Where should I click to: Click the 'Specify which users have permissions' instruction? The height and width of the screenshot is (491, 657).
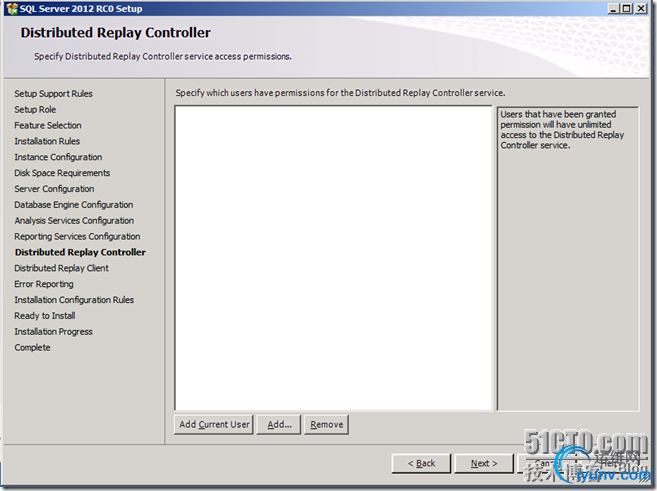tap(340, 93)
